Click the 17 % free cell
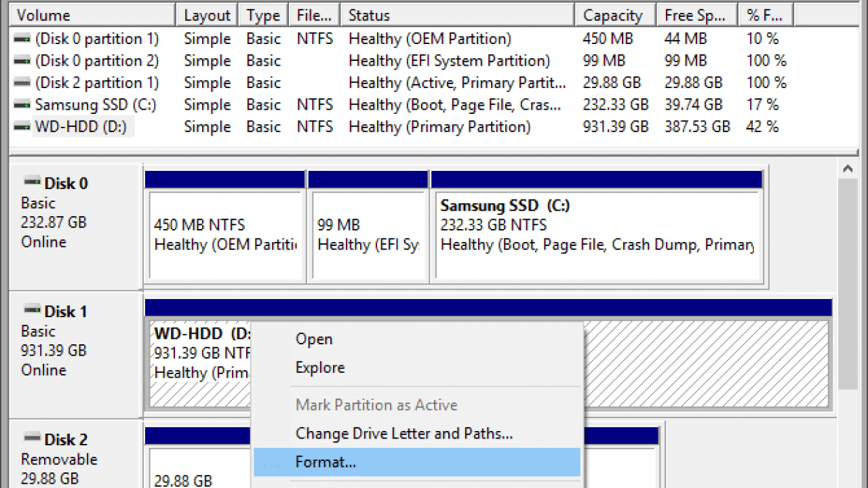Image resolution: width=868 pixels, height=488 pixels. [x=762, y=105]
